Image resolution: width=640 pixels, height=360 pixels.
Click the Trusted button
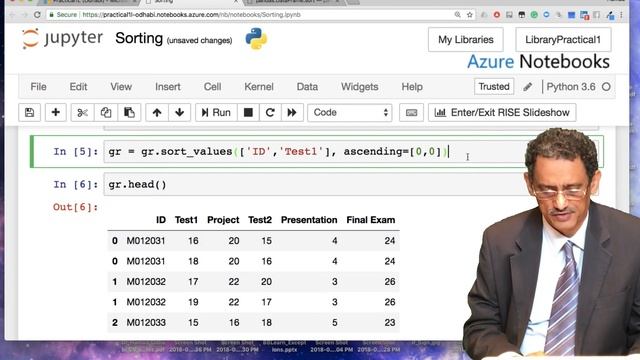tap(494, 87)
